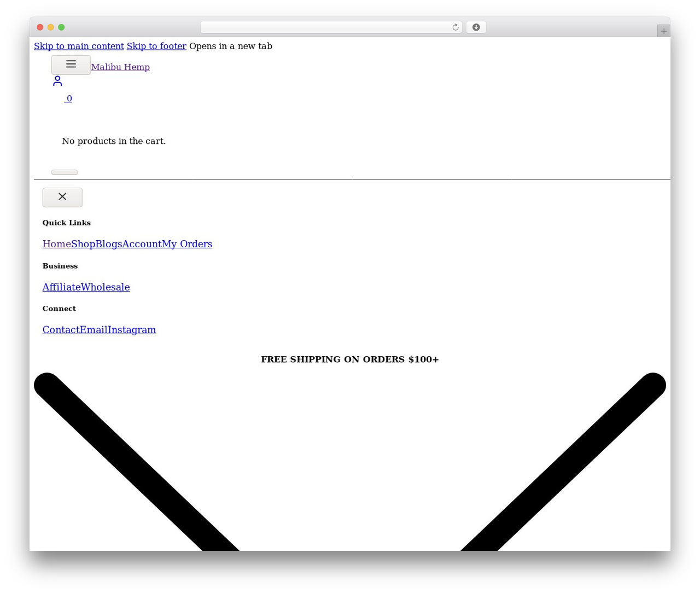Open the Affiliate business link
This screenshot has width=700, height=593.
coord(62,287)
